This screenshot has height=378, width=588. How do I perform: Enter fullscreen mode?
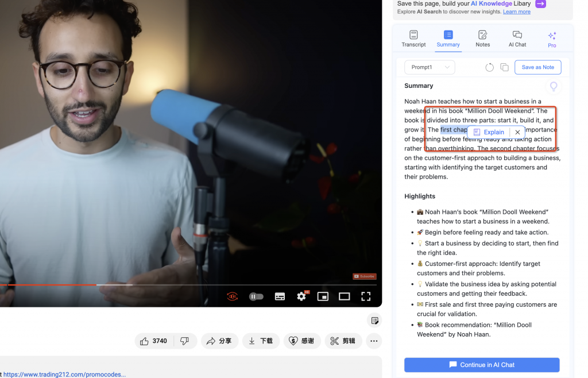coord(366,296)
